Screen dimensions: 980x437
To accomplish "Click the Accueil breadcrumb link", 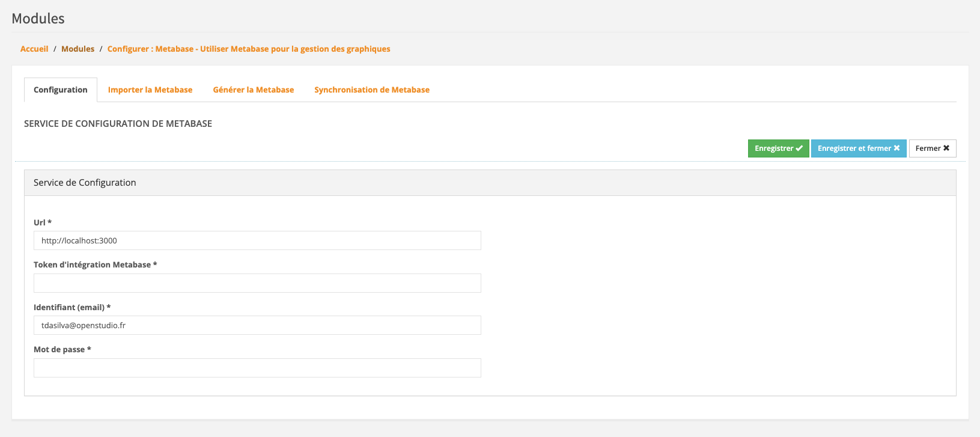I will coord(34,49).
